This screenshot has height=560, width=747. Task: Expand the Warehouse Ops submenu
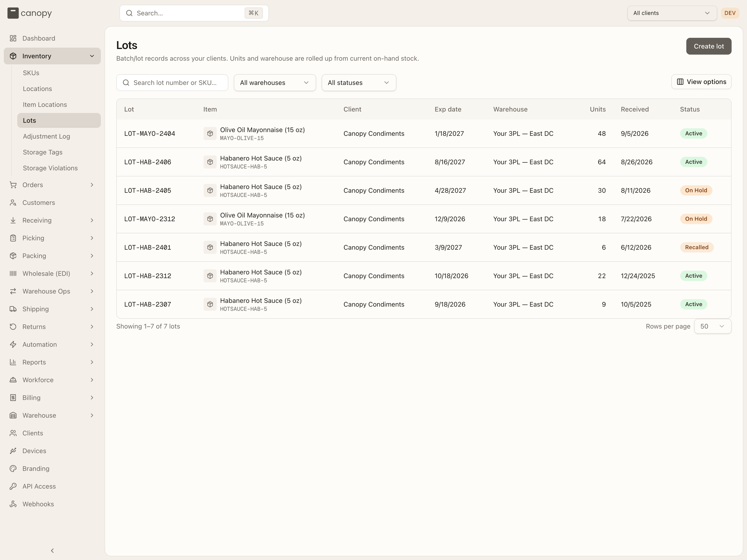coord(92,291)
